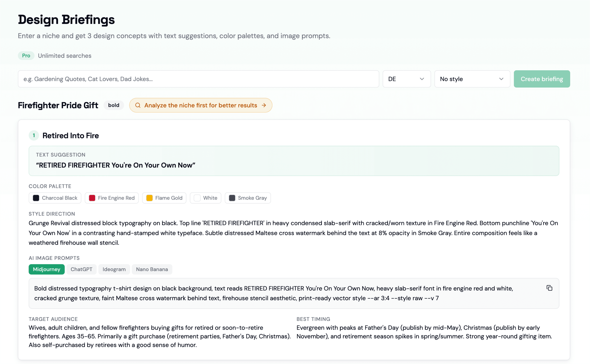This screenshot has width=590, height=364.
Task: Open the No style dropdown
Action: coord(472,79)
